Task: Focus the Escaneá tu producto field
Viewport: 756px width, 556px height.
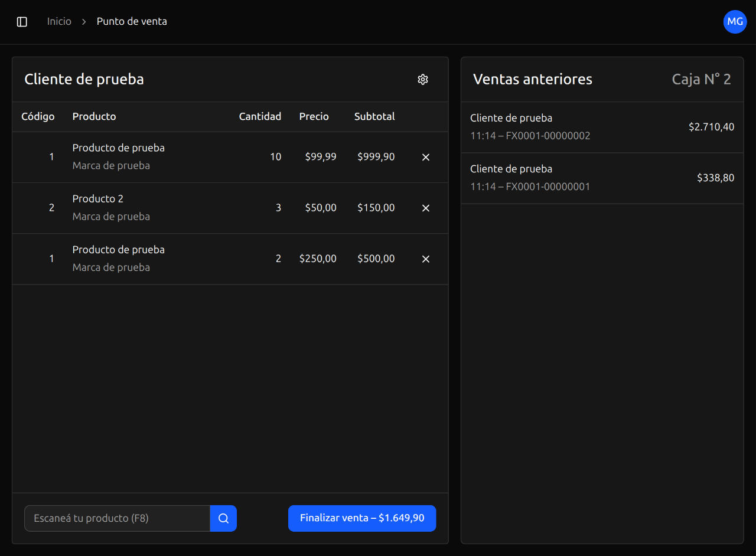Action: 117,518
